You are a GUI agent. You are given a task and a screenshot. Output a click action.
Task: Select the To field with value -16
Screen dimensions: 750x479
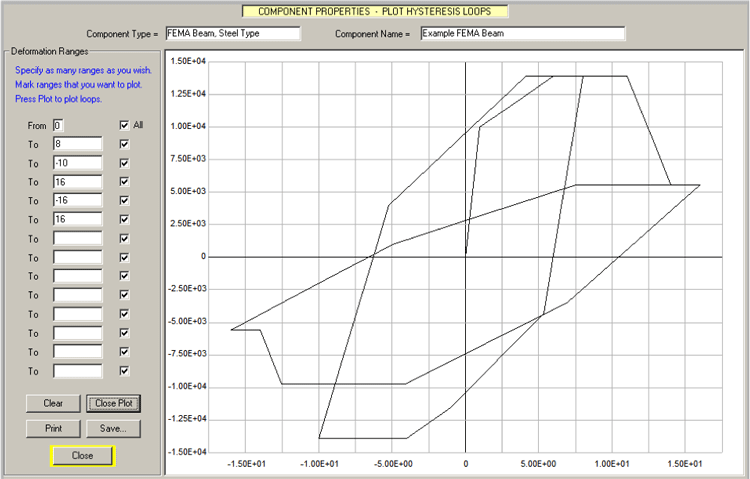pos(77,200)
